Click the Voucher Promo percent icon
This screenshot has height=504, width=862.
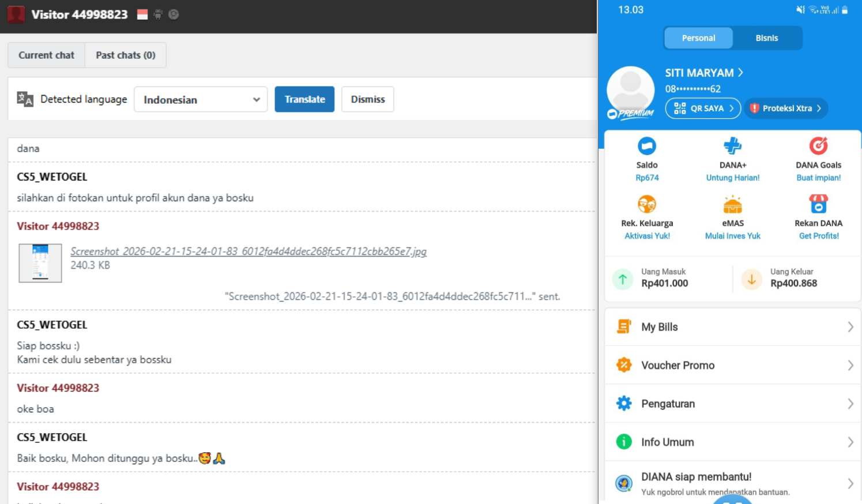click(x=623, y=365)
